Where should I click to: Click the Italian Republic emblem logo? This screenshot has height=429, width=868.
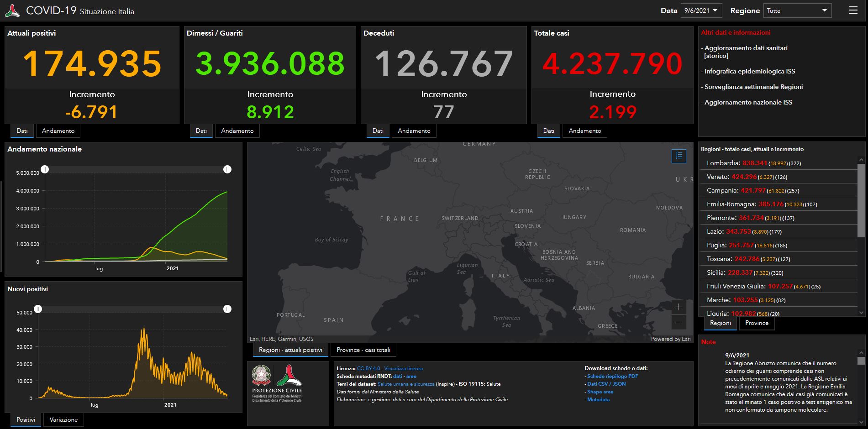coord(262,375)
